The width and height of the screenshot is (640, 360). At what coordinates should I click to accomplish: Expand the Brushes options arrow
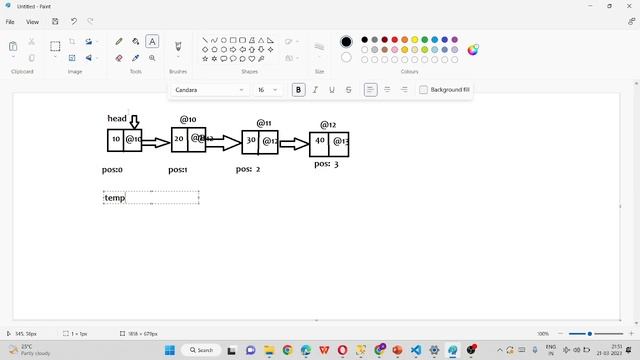pos(178,57)
